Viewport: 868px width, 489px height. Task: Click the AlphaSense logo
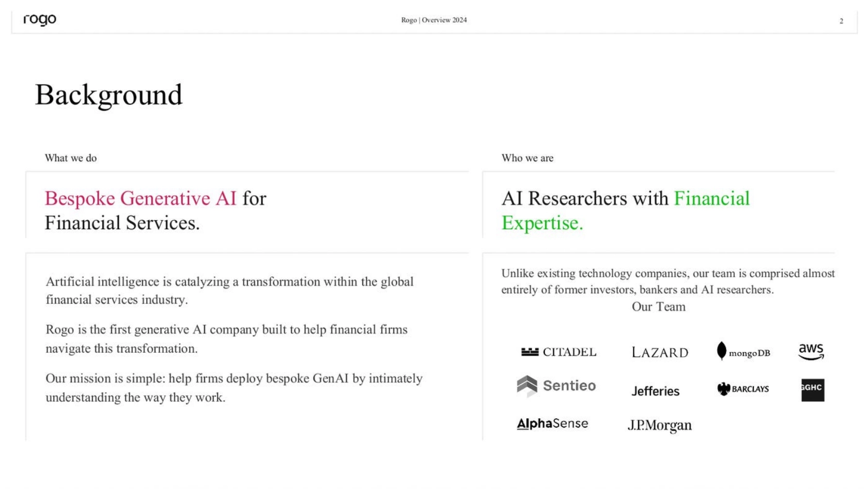552,424
